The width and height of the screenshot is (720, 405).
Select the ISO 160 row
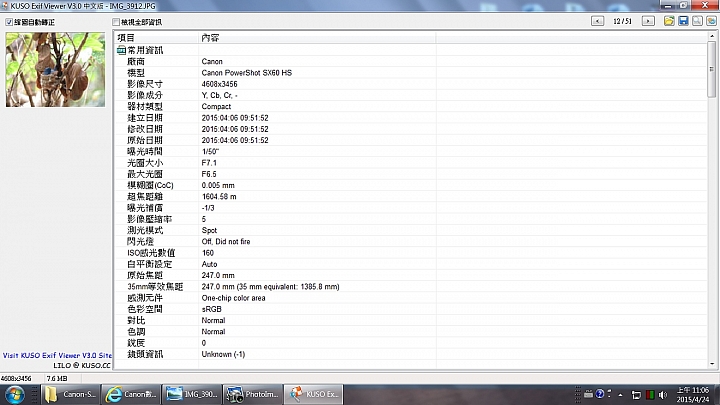(411, 253)
